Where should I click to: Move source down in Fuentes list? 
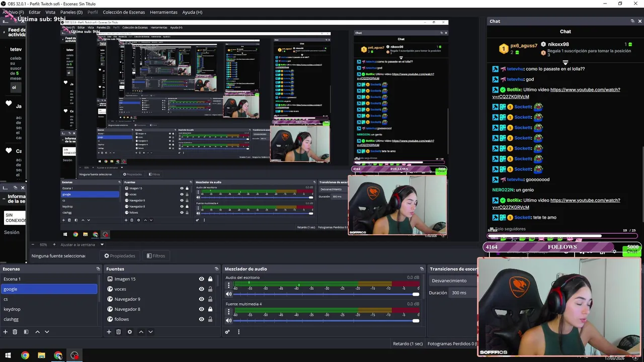pyautogui.click(x=150, y=332)
